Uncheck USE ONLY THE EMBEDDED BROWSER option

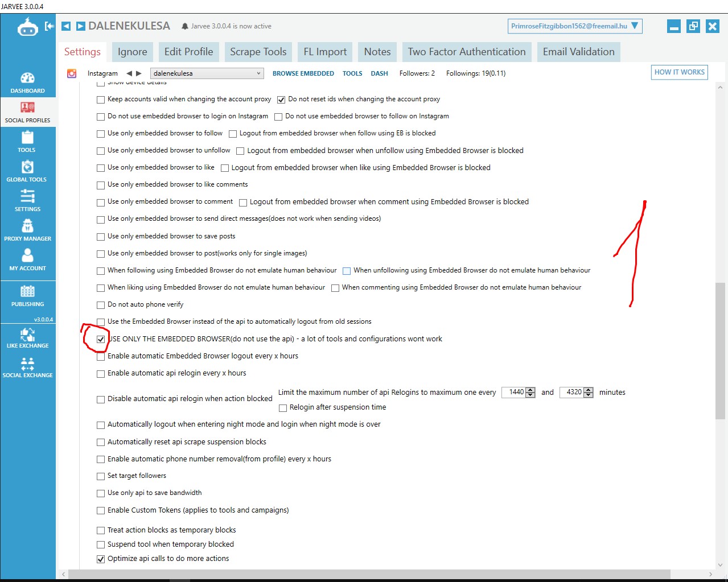pyautogui.click(x=101, y=339)
